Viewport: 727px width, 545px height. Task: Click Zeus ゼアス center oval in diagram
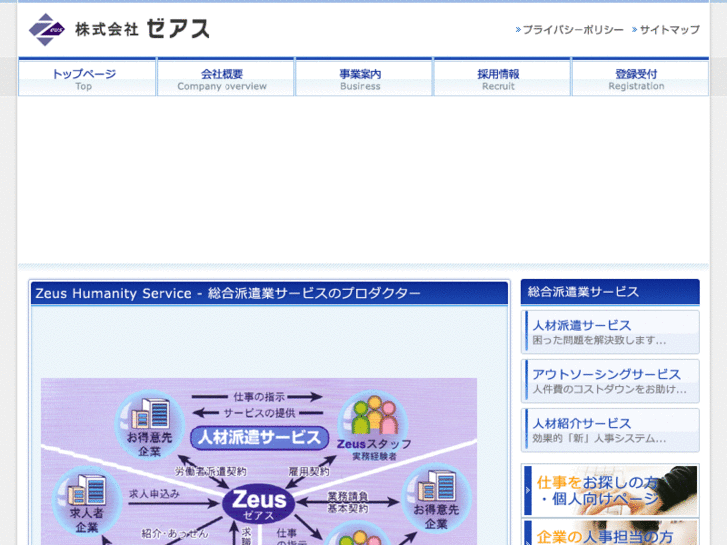[x=258, y=504]
